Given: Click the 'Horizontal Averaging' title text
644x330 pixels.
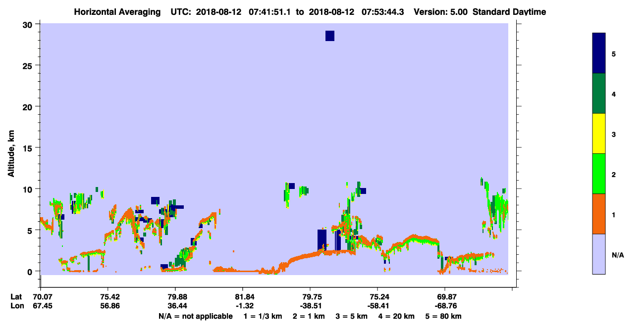Looking at the screenshot, I should coord(117,11).
